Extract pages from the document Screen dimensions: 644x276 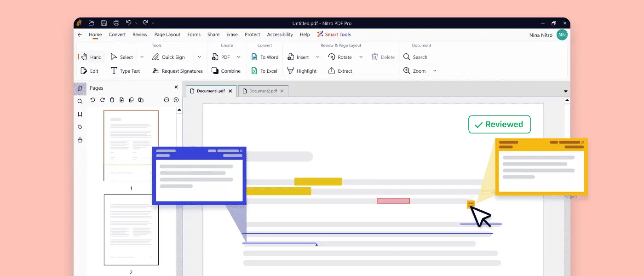[340, 71]
